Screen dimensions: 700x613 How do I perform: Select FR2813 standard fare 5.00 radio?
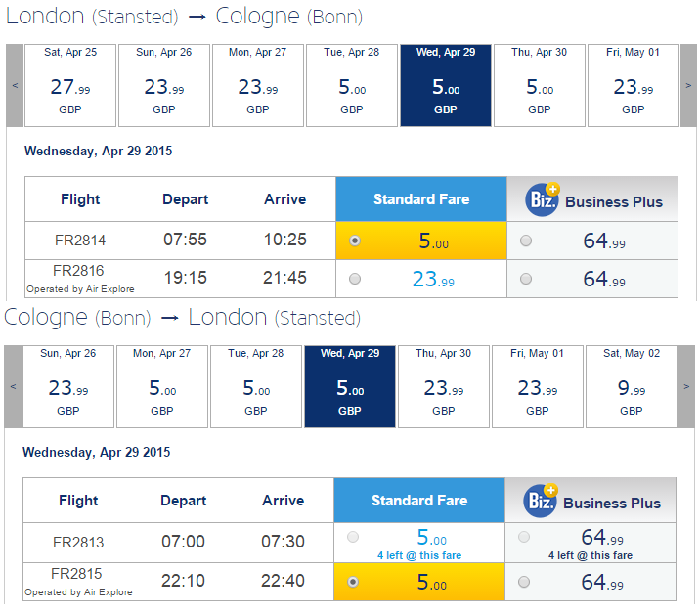(x=353, y=537)
